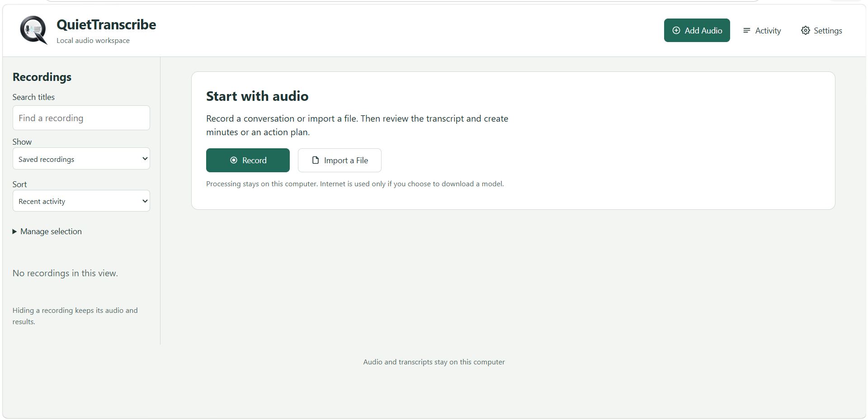Open the Show dropdown with Saved recordings
The height and width of the screenshot is (420, 868).
point(81,159)
